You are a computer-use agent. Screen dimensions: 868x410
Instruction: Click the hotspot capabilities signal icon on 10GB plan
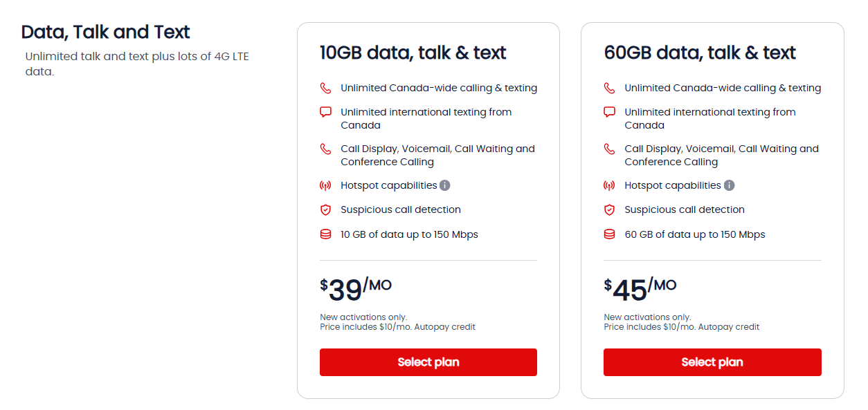(325, 185)
